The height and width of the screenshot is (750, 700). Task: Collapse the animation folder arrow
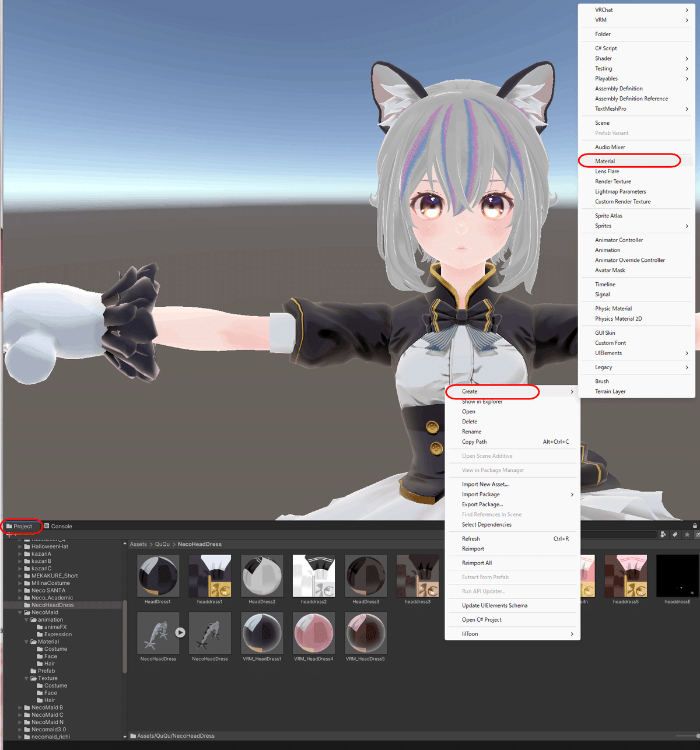tap(26, 620)
